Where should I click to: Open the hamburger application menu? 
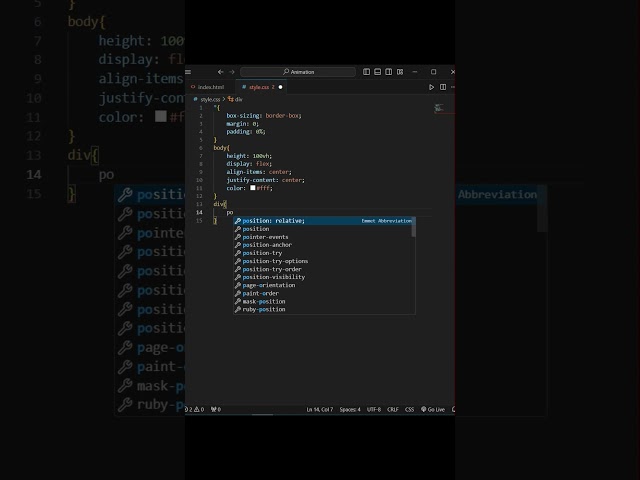pos(188,72)
